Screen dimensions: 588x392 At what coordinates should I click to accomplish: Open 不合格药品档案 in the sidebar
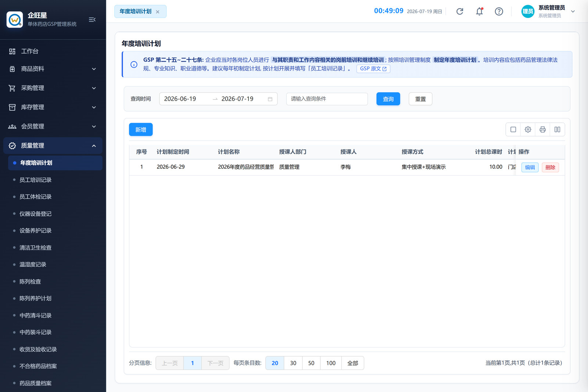(x=55, y=366)
